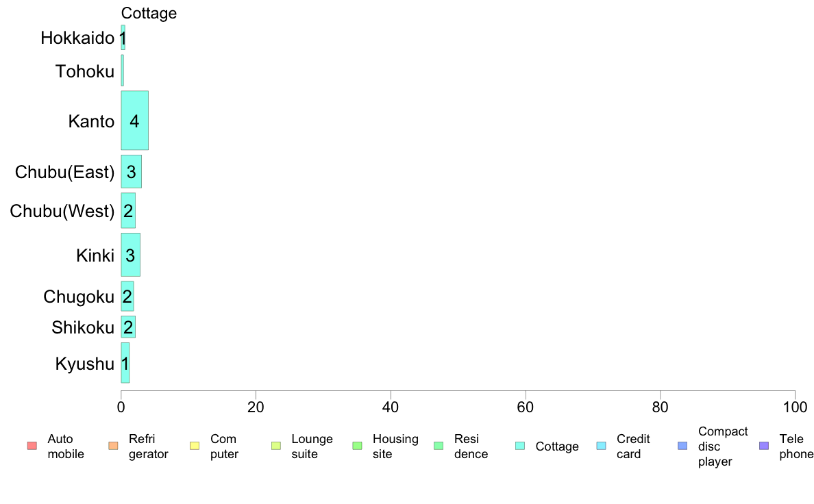Select the Telephone purple legend swatch
This screenshot has height=504, width=814.
[x=764, y=446]
